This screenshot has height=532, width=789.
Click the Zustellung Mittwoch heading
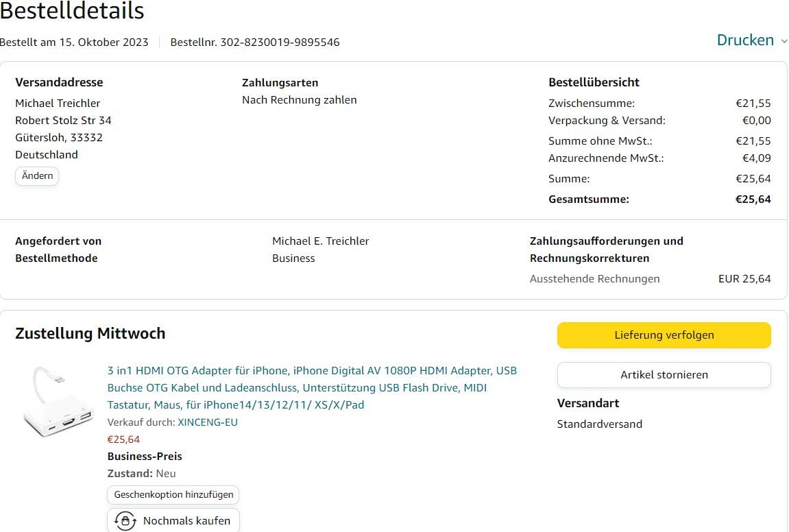(x=90, y=334)
